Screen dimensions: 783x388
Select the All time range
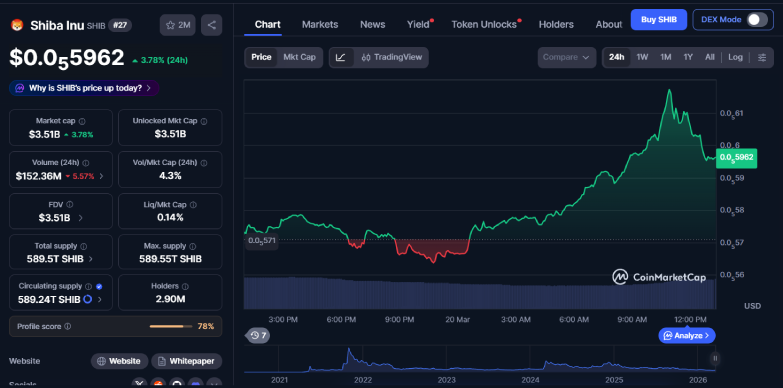click(710, 57)
